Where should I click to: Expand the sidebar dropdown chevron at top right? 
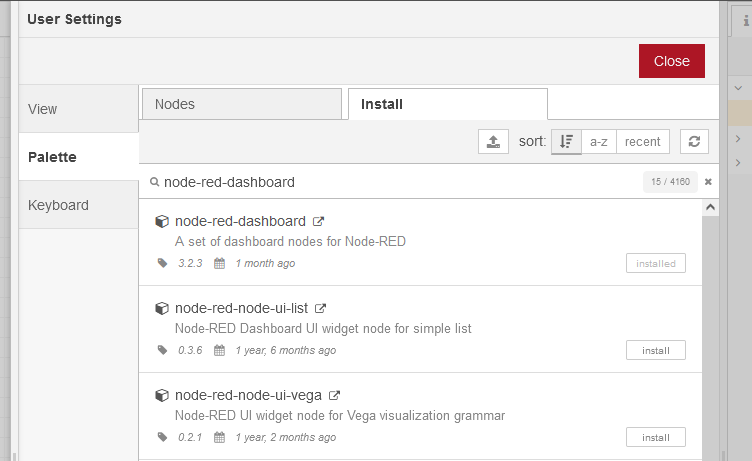pos(738,88)
